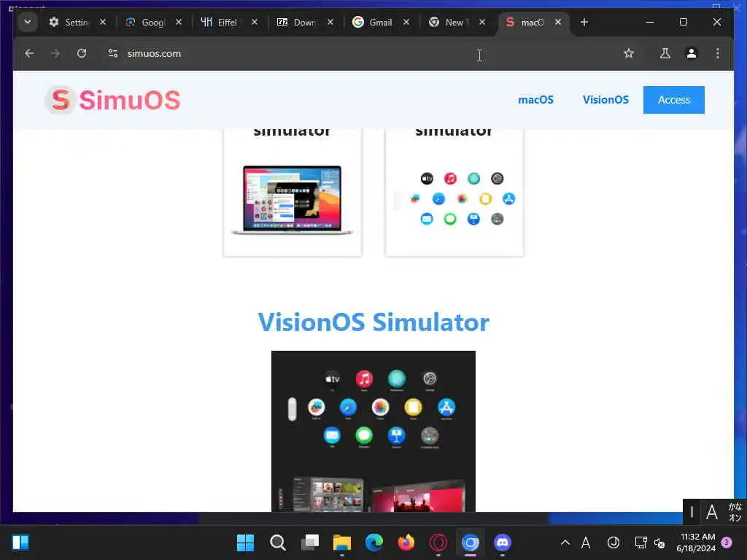This screenshot has width=747, height=560.
Task: Open Windows Start menu
Action: (245, 542)
